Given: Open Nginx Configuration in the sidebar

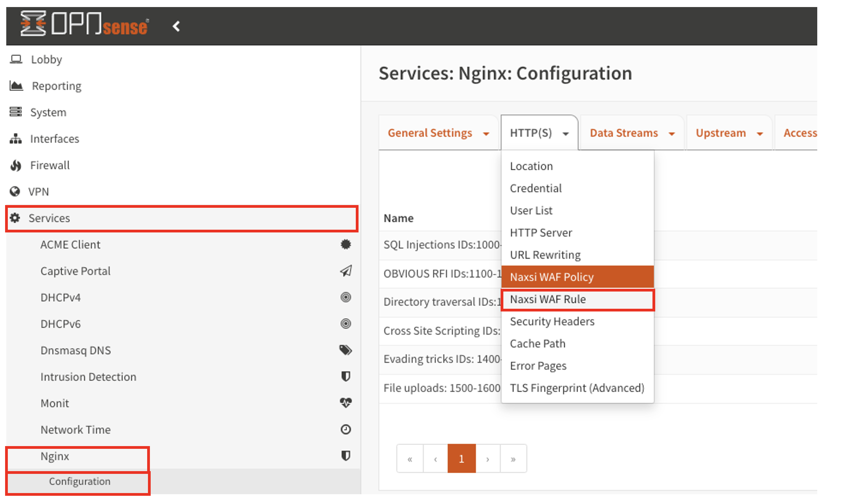Looking at the screenshot, I should tap(79, 482).
